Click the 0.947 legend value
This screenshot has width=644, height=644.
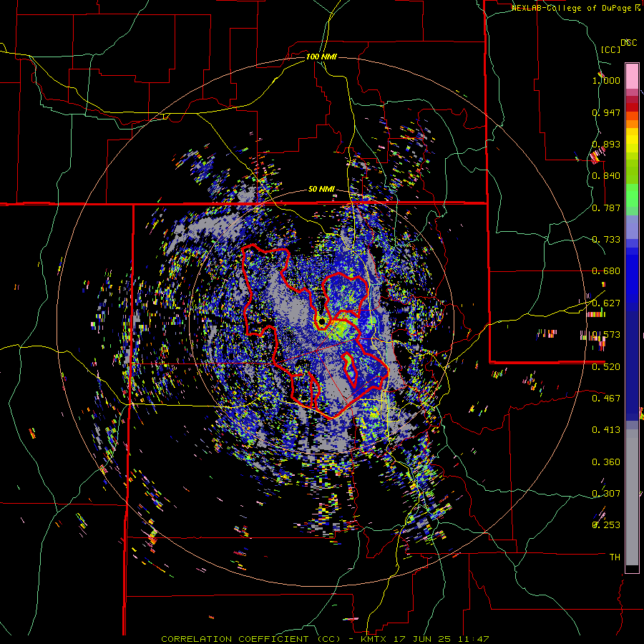[x=606, y=112]
